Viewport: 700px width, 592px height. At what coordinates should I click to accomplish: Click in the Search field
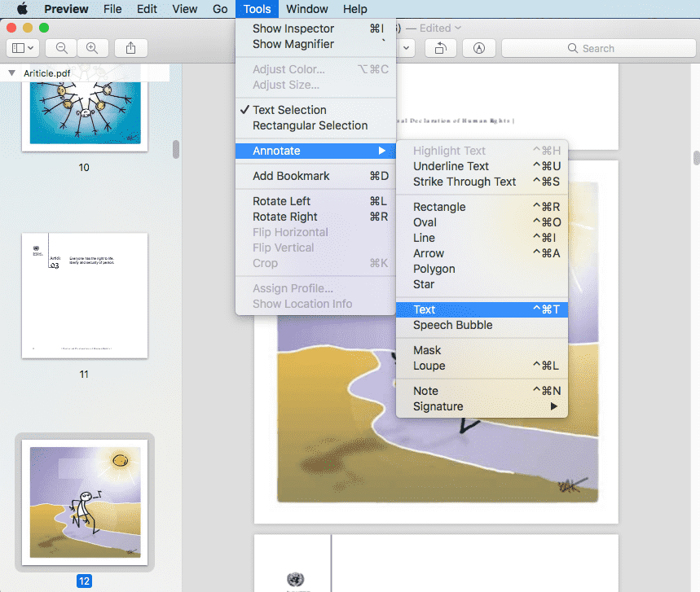[597, 48]
